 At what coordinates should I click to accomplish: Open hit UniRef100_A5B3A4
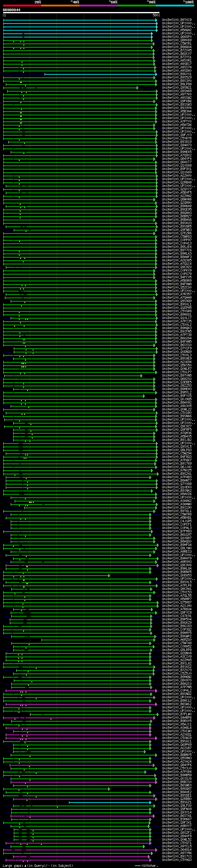[x=177, y=111]
